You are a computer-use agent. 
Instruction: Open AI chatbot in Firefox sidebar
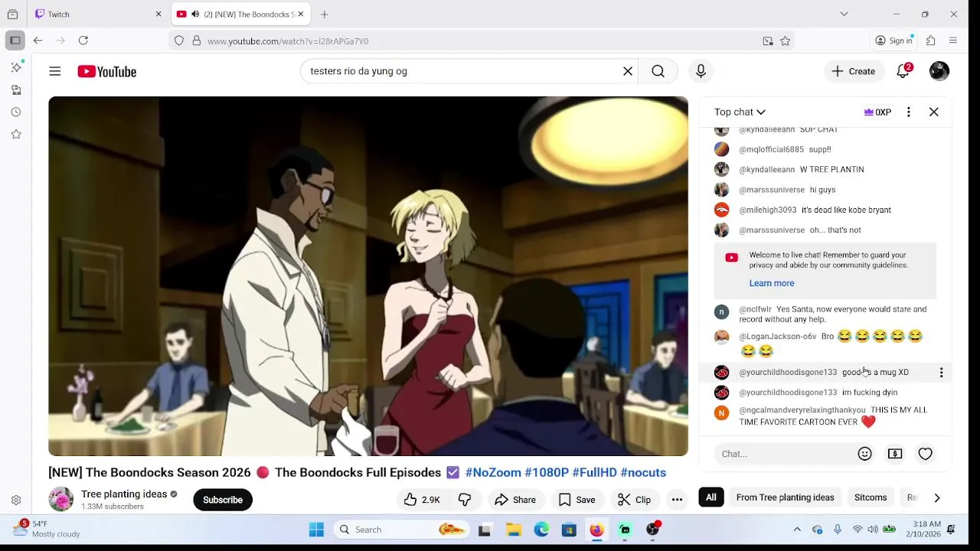tap(16, 67)
